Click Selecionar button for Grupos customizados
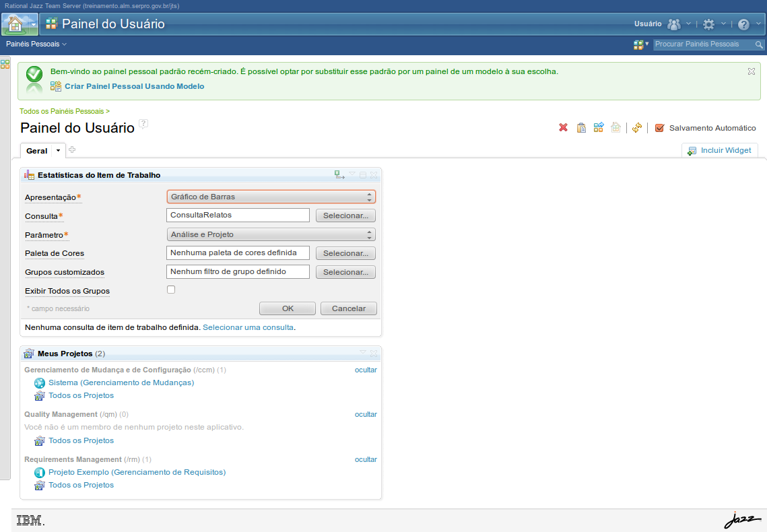 click(x=345, y=272)
